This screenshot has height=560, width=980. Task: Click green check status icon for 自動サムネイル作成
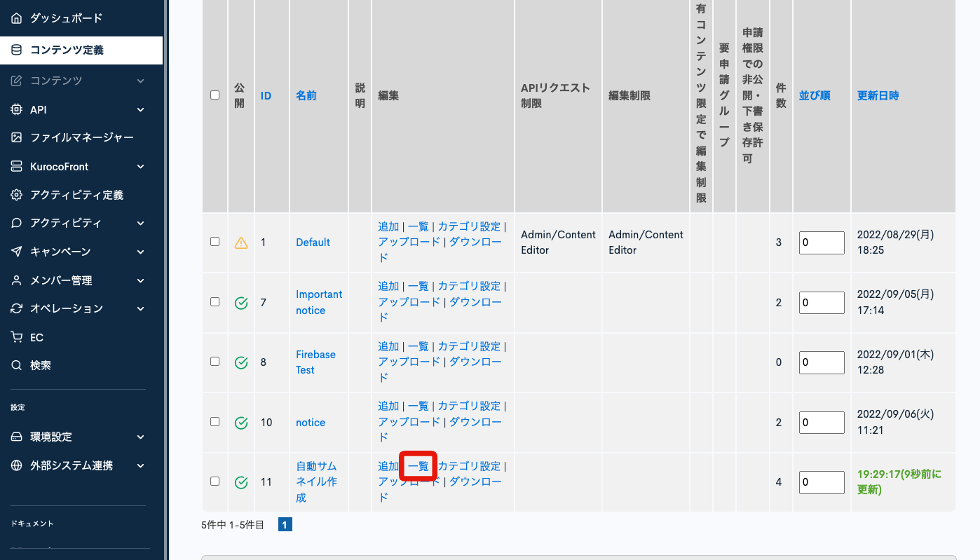241,482
